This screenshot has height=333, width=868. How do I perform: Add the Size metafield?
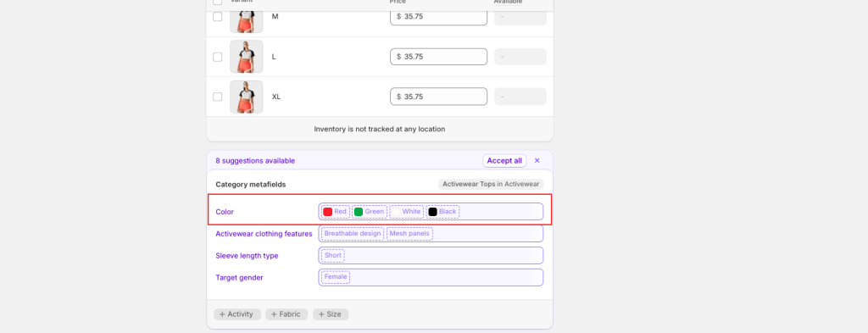(x=331, y=314)
